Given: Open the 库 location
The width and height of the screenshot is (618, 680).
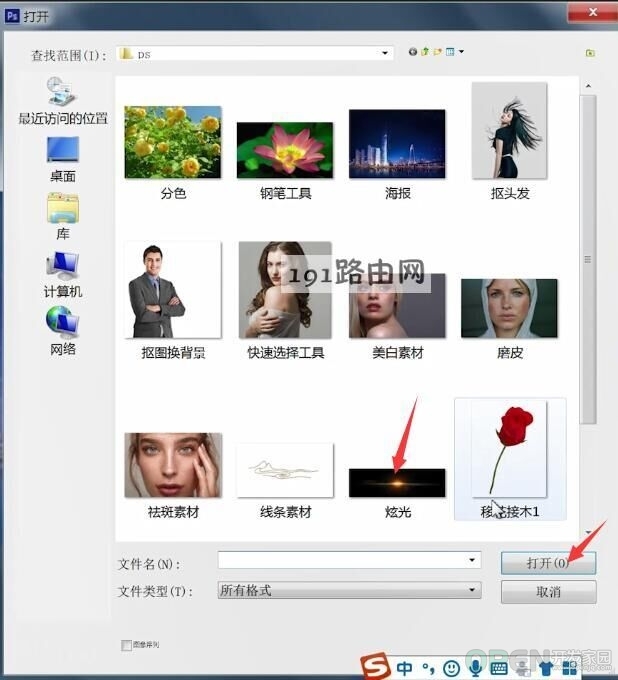Looking at the screenshot, I should click(63, 217).
